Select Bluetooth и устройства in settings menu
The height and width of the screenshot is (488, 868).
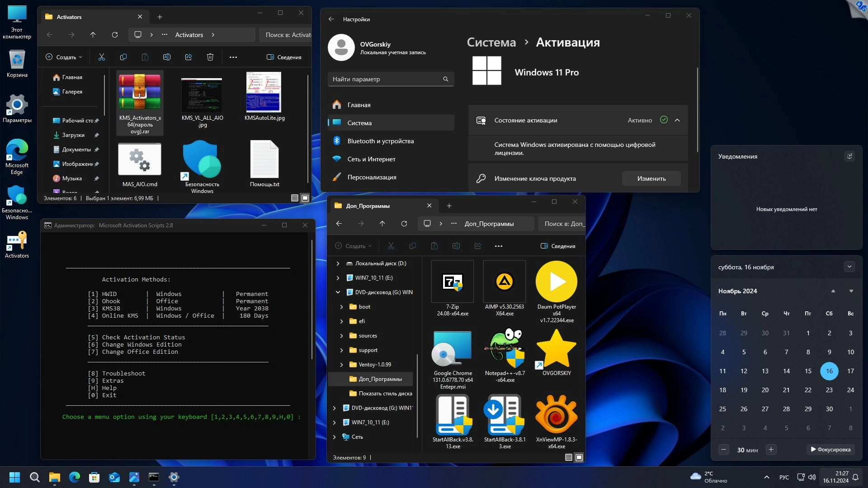coord(380,141)
